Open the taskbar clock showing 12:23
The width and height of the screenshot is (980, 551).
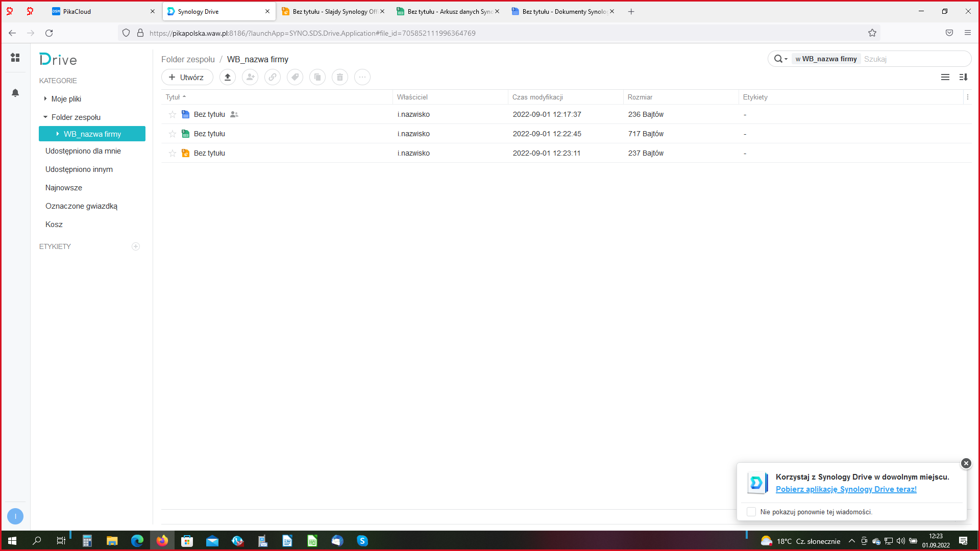936,541
